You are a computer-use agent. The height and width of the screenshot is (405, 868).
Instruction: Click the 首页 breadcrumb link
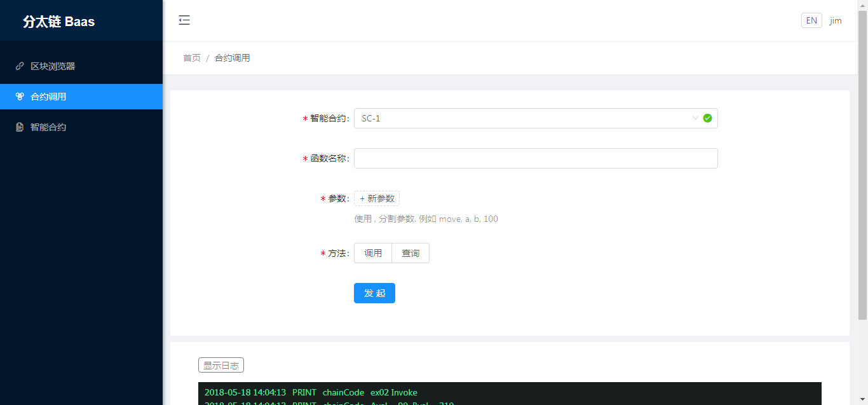coord(192,58)
